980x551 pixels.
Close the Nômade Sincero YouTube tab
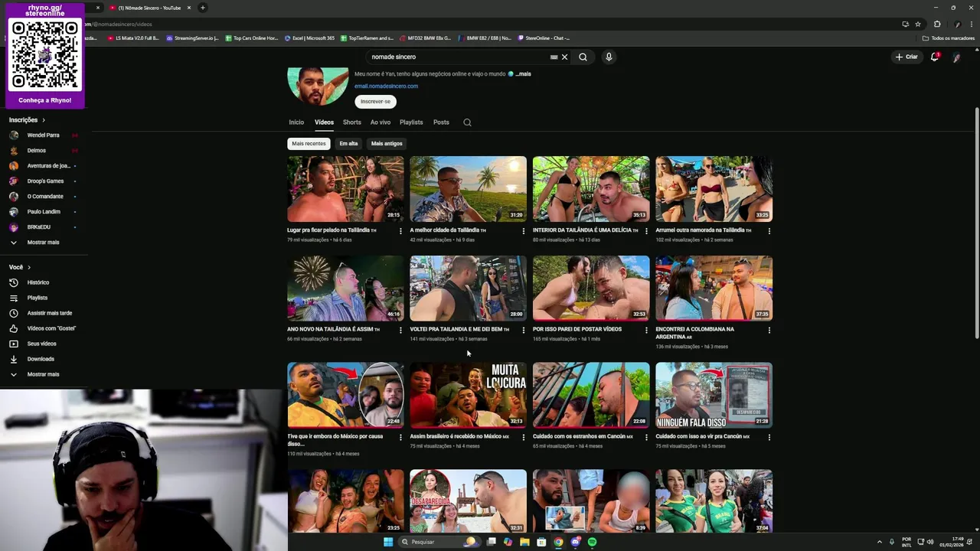click(x=189, y=8)
